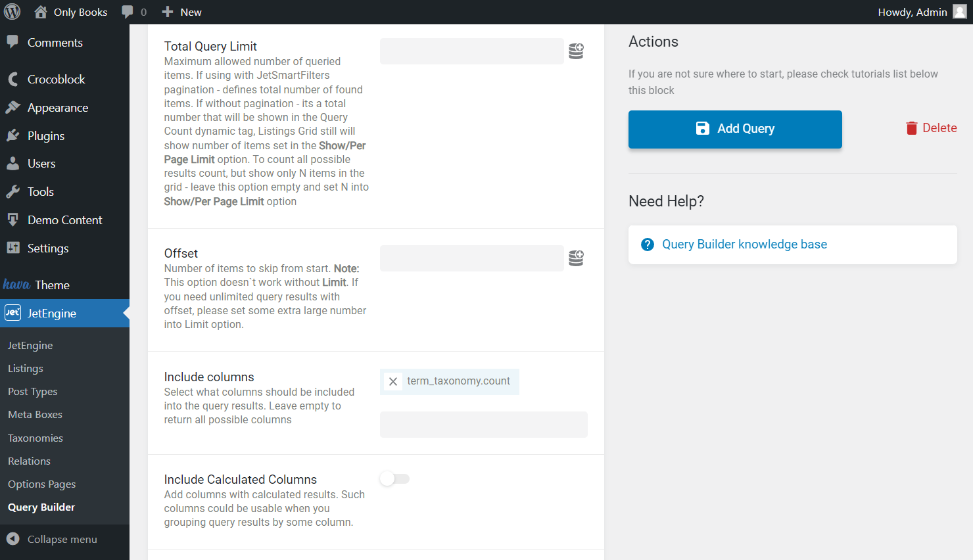Go to Options Pages submenu
Image resolution: width=973 pixels, height=560 pixels.
pyautogui.click(x=42, y=484)
